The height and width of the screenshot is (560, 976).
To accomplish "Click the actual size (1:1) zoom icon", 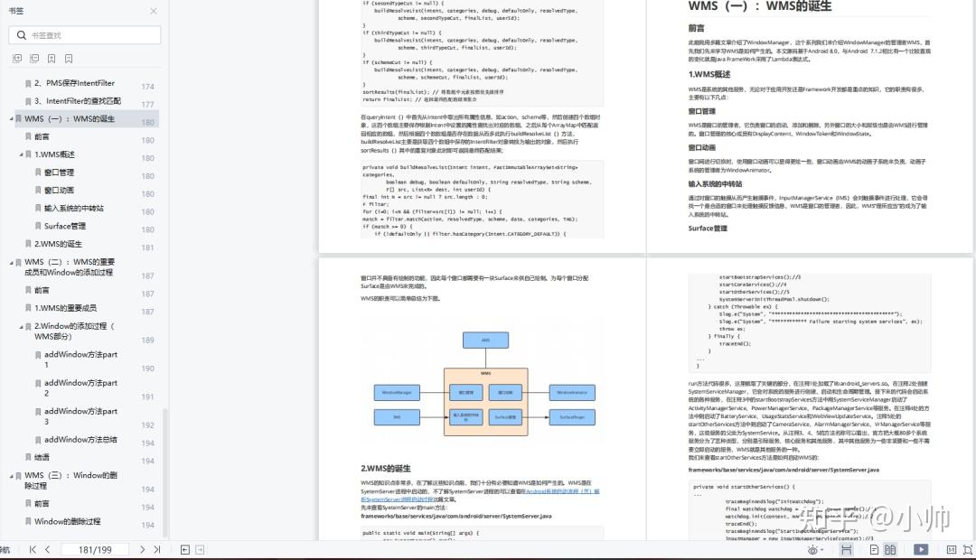I will [x=952, y=548].
